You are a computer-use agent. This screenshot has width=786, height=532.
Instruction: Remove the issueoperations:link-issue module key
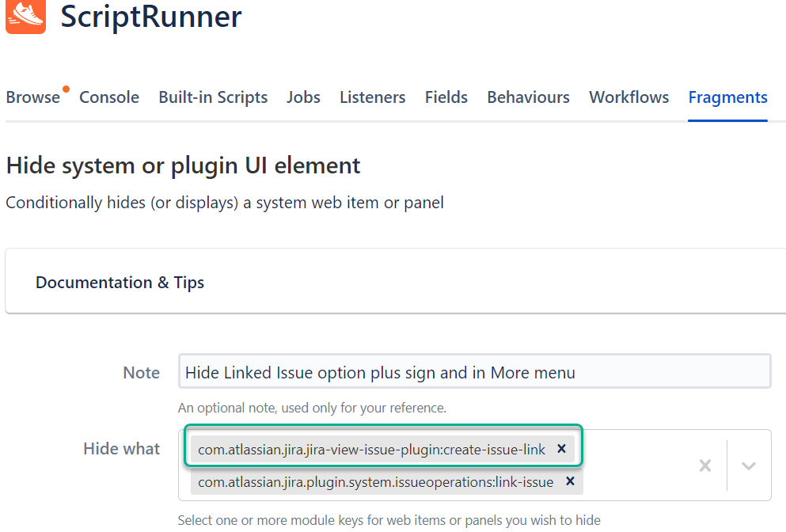pos(570,481)
